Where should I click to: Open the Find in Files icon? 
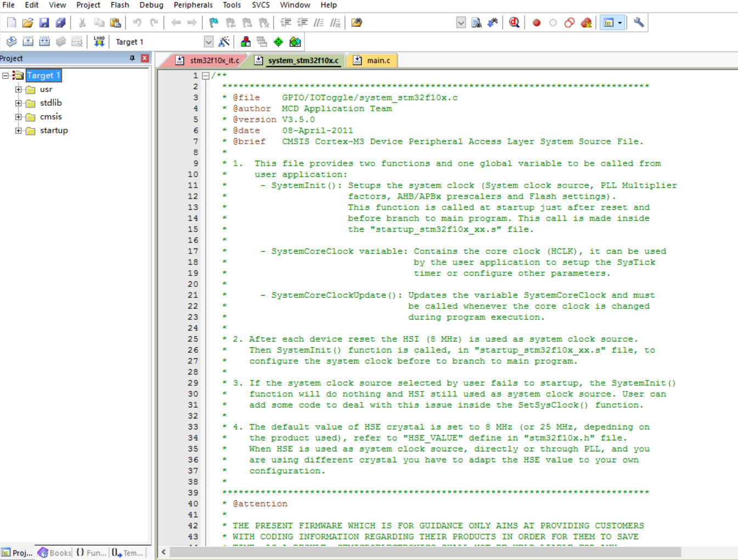click(x=357, y=22)
